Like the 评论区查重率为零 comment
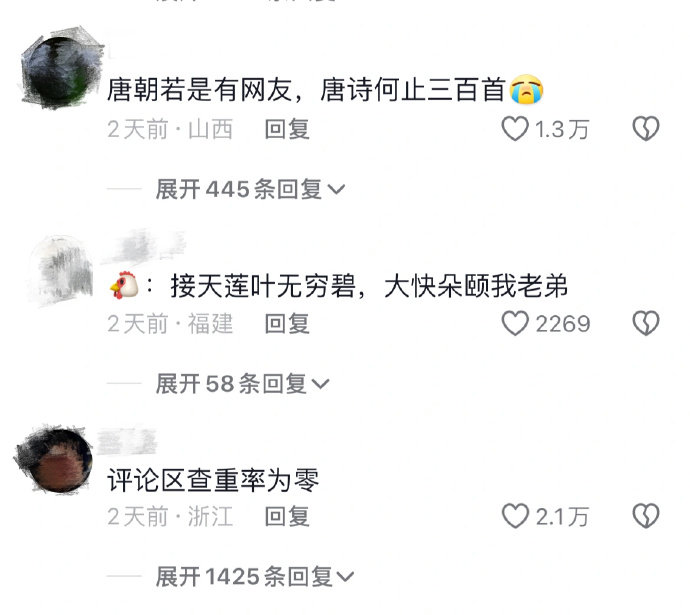This screenshot has height=615, width=690. click(x=515, y=516)
